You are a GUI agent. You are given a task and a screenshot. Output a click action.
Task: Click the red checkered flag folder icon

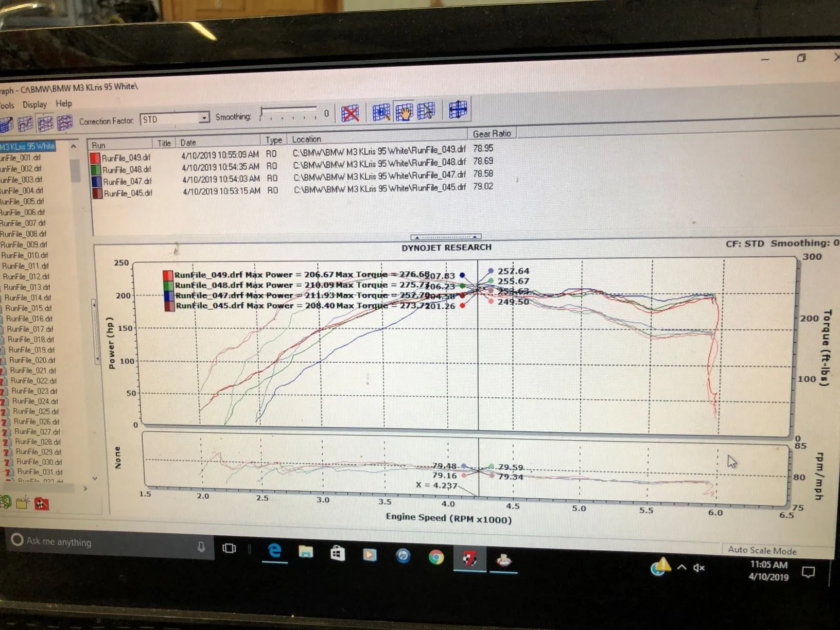pyautogui.click(x=42, y=503)
